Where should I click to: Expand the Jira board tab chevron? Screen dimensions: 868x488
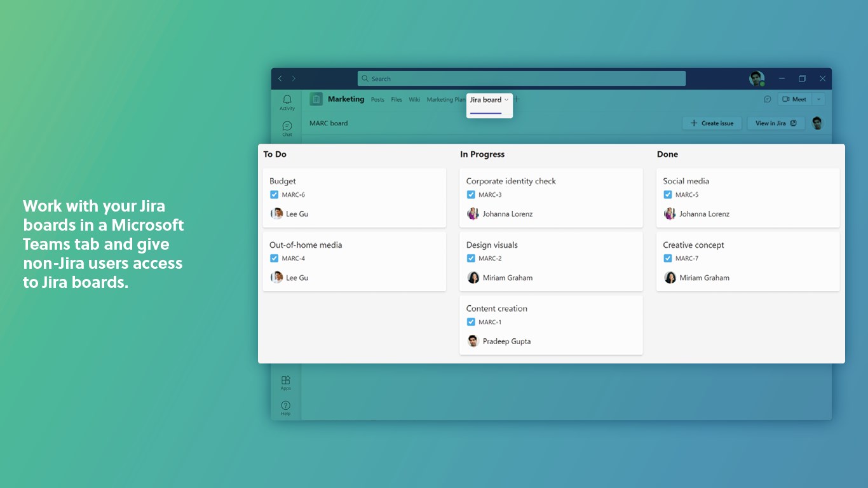tap(506, 100)
